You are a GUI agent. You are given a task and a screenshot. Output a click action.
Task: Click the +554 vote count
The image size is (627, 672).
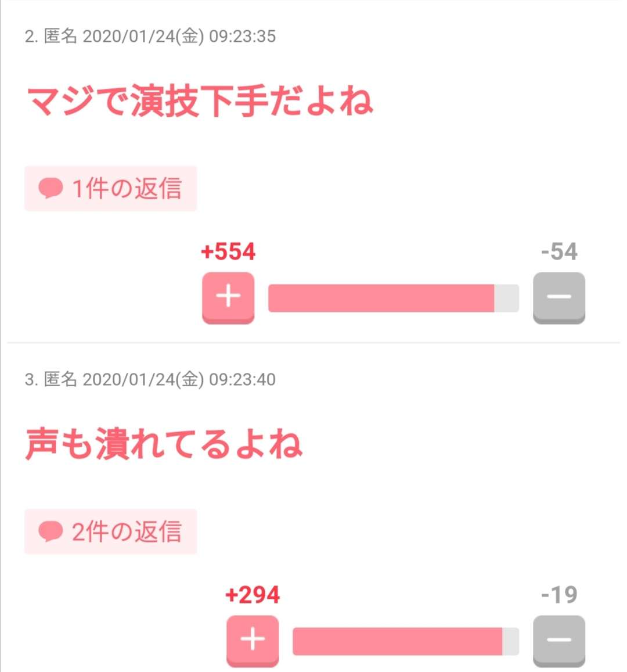click(228, 251)
